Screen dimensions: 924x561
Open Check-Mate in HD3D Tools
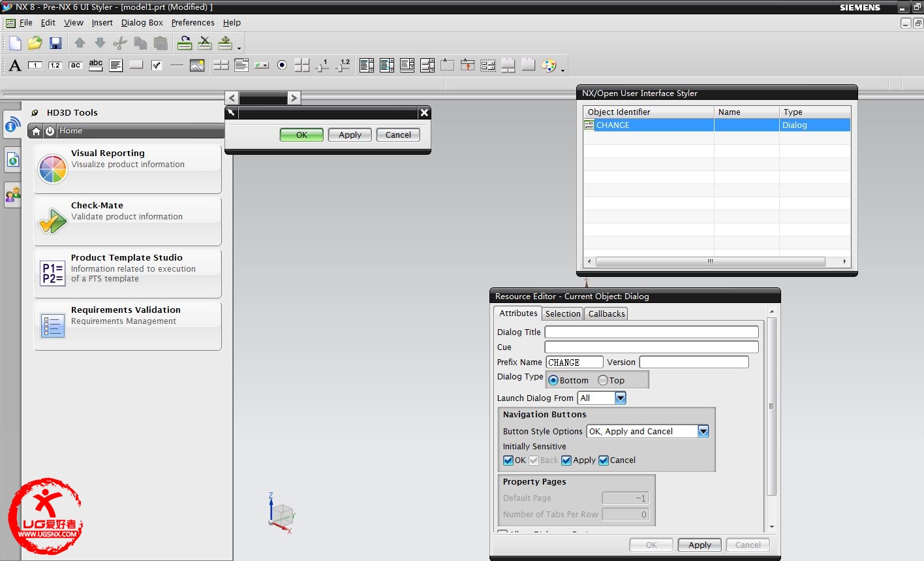point(128,221)
